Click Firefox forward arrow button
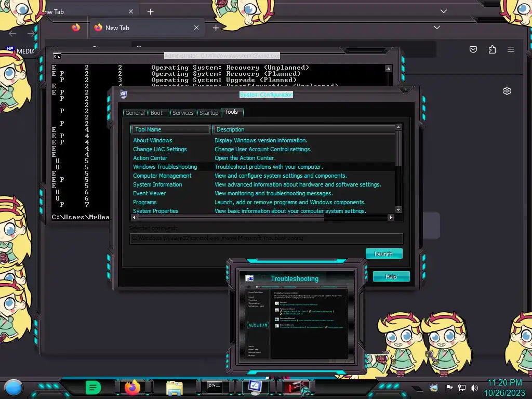 coord(31,33)
